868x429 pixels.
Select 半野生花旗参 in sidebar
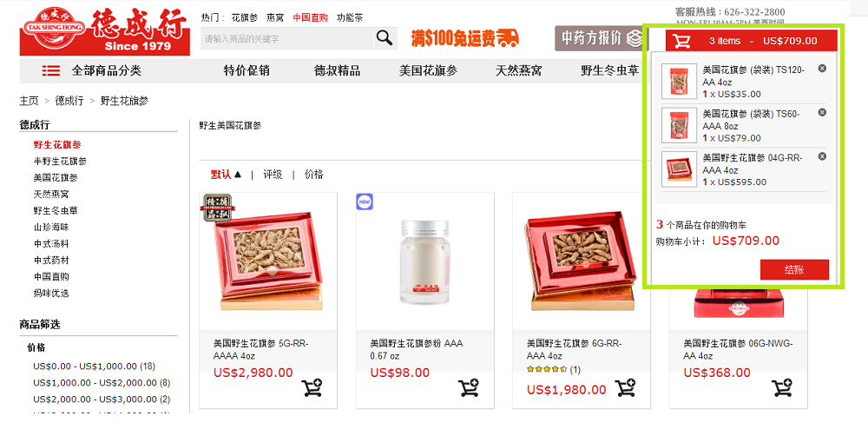point(60,161)
